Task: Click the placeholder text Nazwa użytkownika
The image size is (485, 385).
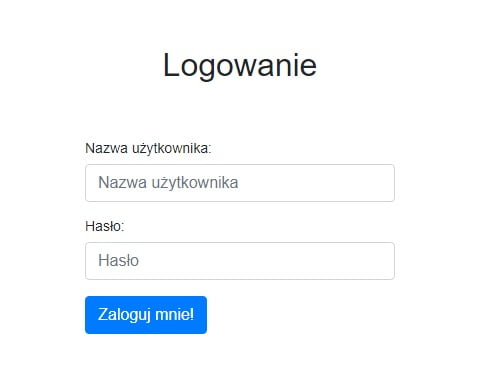Action: tap(168, 183)
